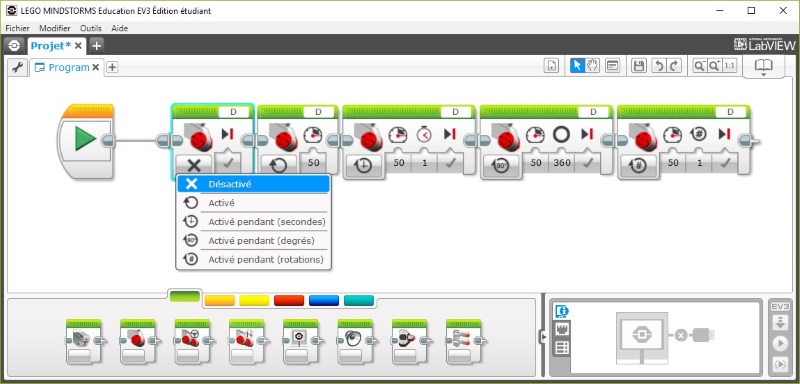Edit seconds value 1 on third block
The width and height of the screenshot is (800, 384).
click(x=424, y=163)
